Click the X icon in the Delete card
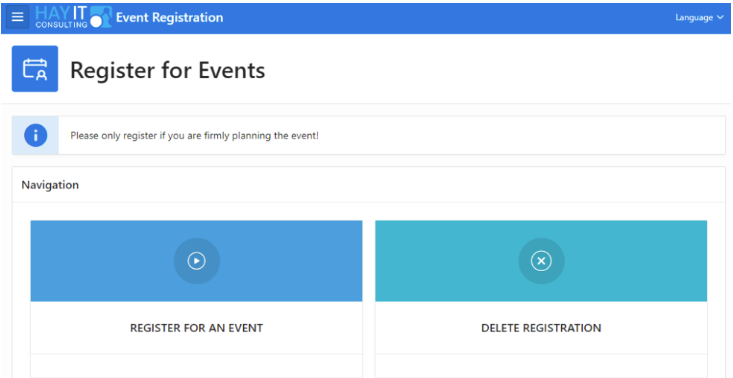The height and width of the screenshot is (378, 733). [x=541, y=261]
